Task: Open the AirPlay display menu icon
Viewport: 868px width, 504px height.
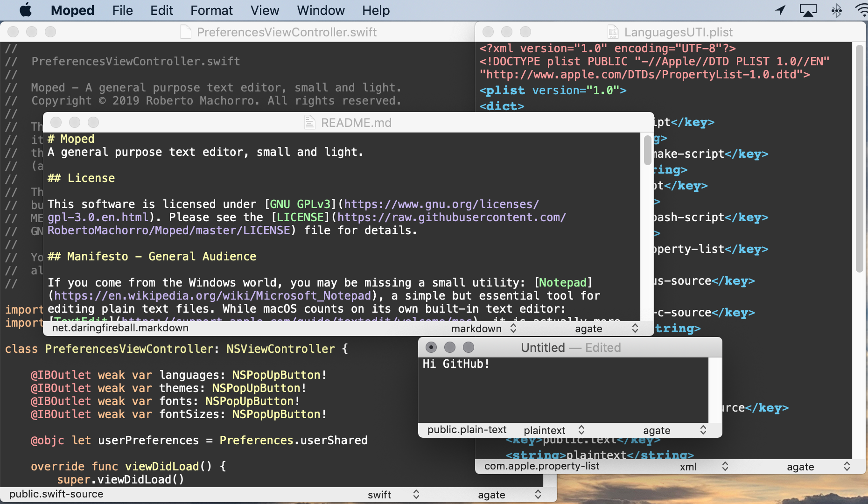Action: click(808, 10)
